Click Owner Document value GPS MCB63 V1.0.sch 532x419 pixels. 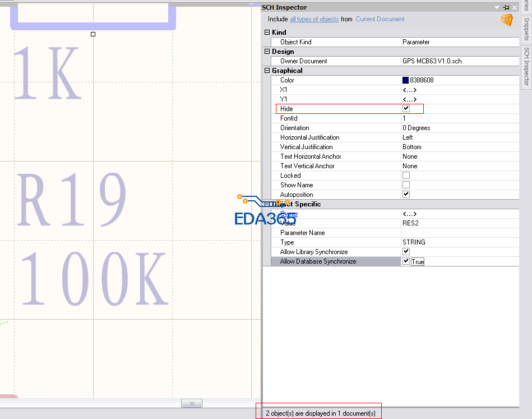pyautogui.click(x=460, y=61)
